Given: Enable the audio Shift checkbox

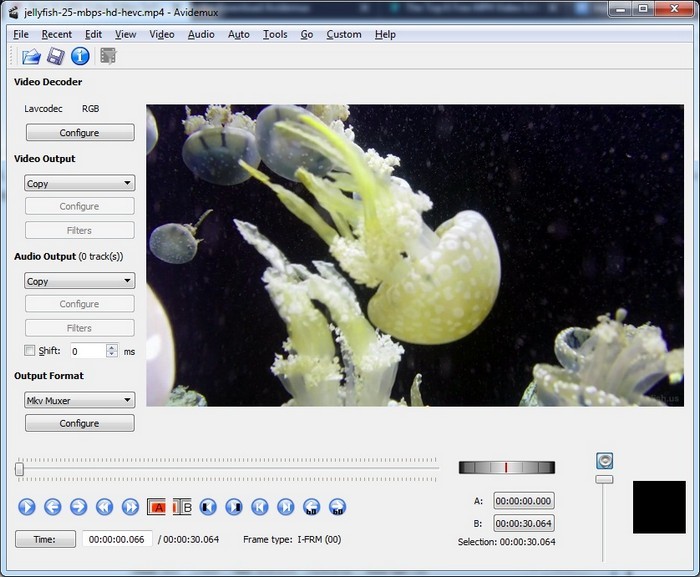Looking at the screenshot, I should [x=30, y=351].
